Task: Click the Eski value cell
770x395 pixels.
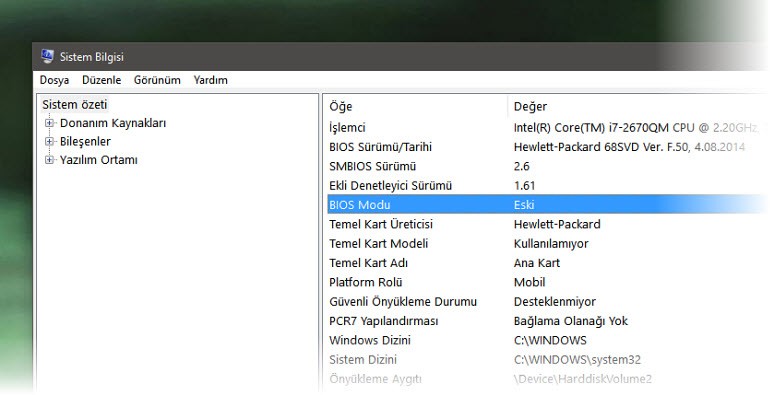Action: pyautogui.click(x=524, y=205)
